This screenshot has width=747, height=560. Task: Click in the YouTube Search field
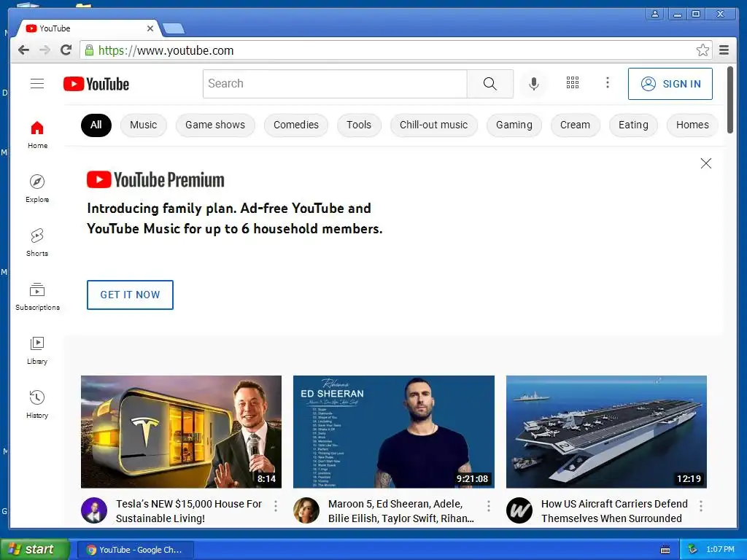tap(335, 84)
